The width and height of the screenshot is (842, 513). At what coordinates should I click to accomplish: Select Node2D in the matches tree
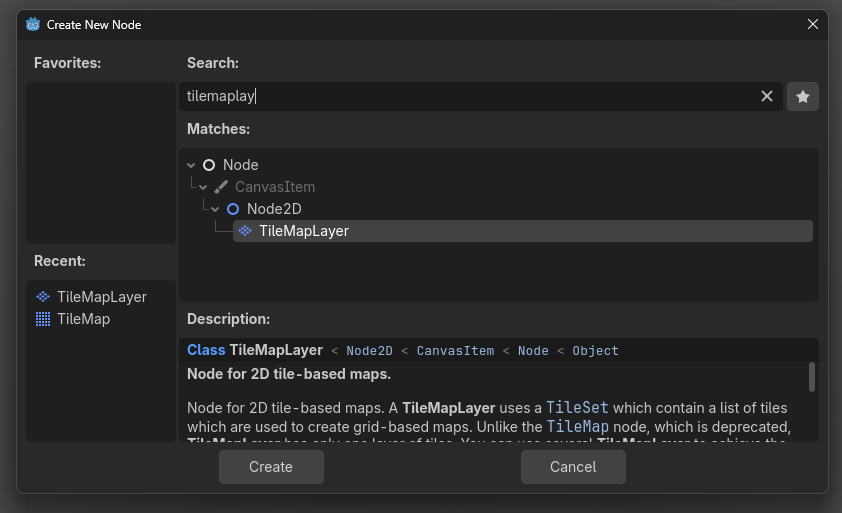click(274, 209)
